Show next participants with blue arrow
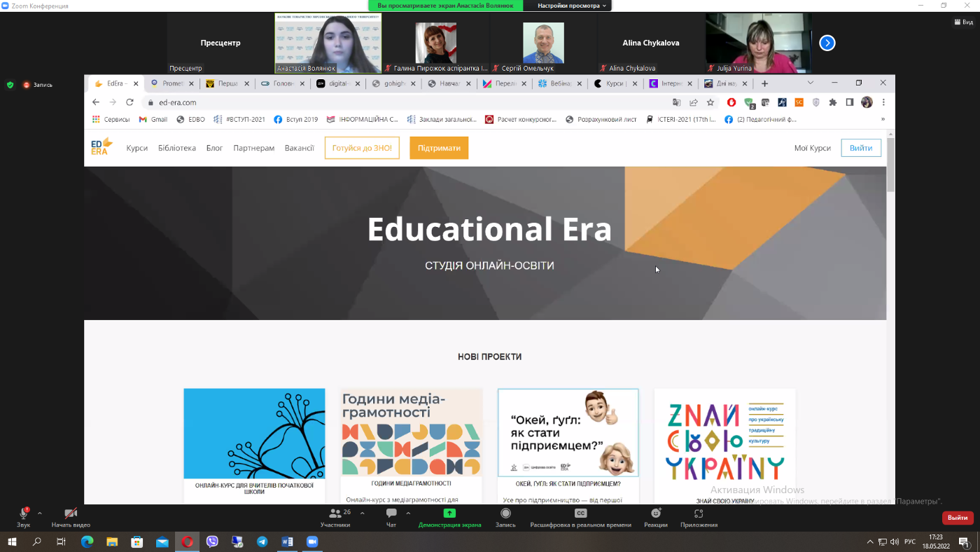 (827, 43)
